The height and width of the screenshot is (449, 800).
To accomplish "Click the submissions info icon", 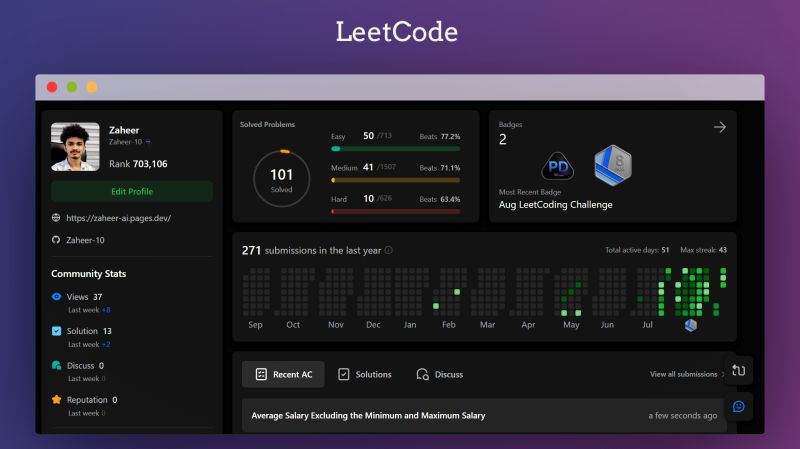I will point(389,250).
